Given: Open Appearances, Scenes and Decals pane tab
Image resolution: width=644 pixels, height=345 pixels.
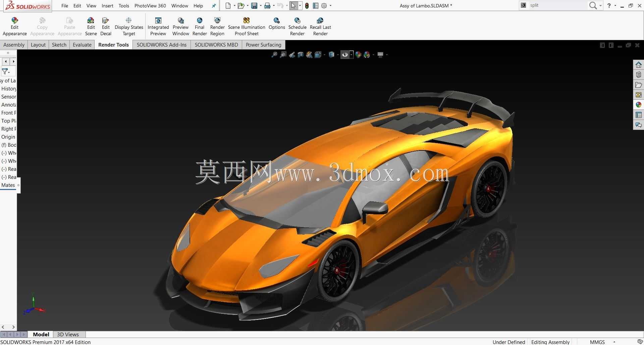Looking at the screenshot, I should coord(639,105).
